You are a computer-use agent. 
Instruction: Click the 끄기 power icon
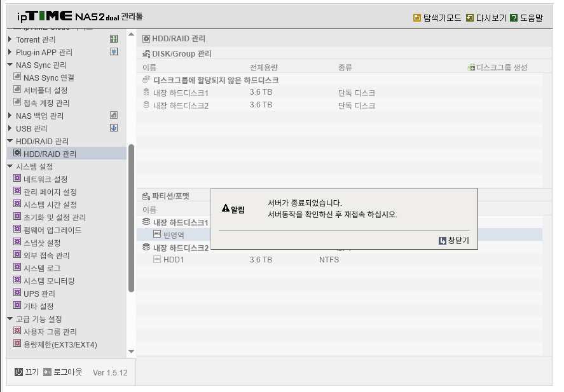click(x=18, y=372)
